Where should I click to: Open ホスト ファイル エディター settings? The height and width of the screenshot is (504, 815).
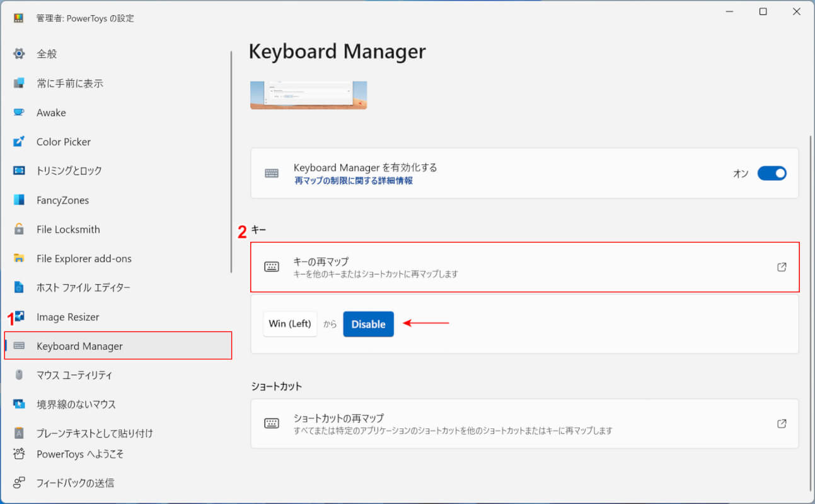point(118,287)
